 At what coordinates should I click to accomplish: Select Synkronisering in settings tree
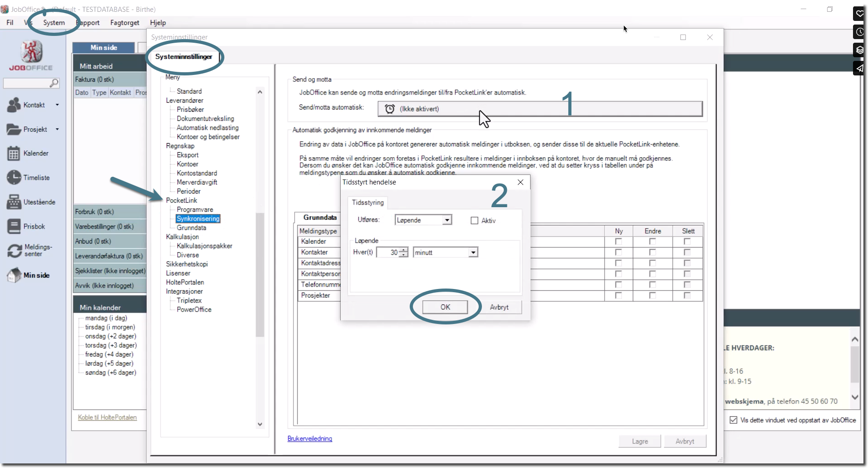(x=198, y=219)
